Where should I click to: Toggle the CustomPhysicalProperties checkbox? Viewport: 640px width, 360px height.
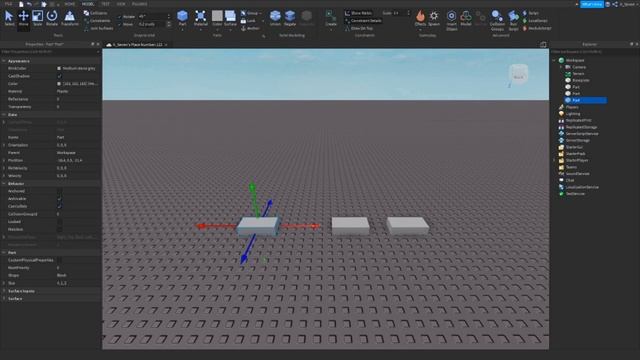click(59, 260)
